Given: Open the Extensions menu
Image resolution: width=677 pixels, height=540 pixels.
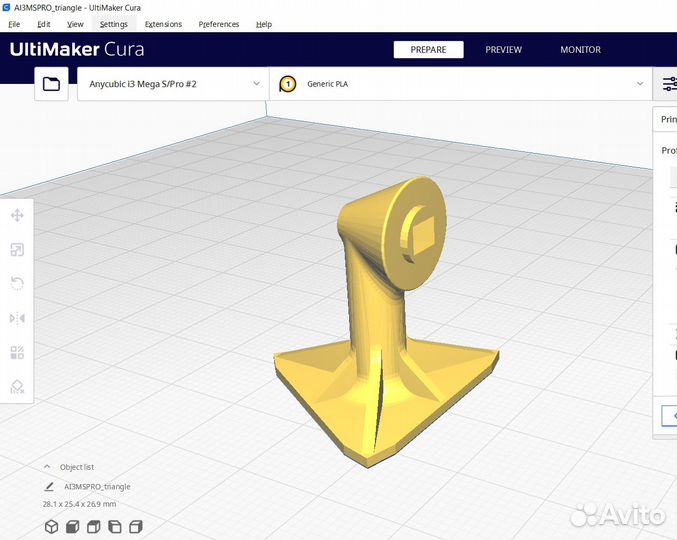Looking at the screenshot, I should click(163, 24).
